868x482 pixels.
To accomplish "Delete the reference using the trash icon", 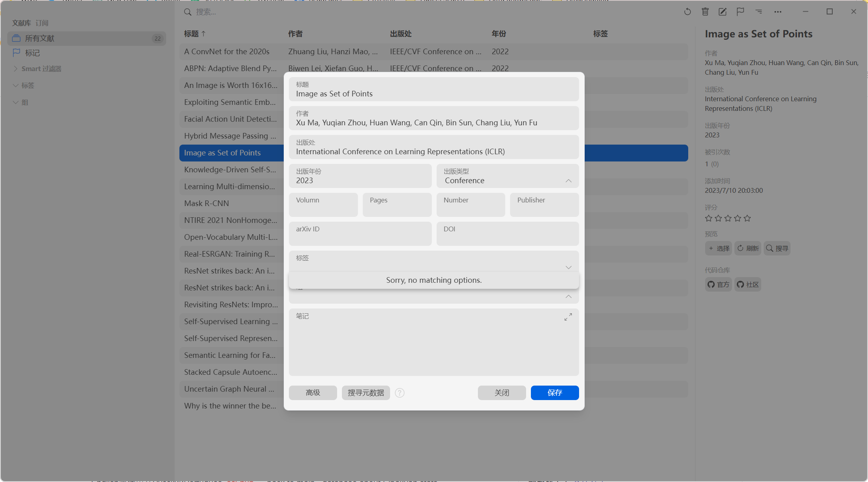I will coord(705,12).
